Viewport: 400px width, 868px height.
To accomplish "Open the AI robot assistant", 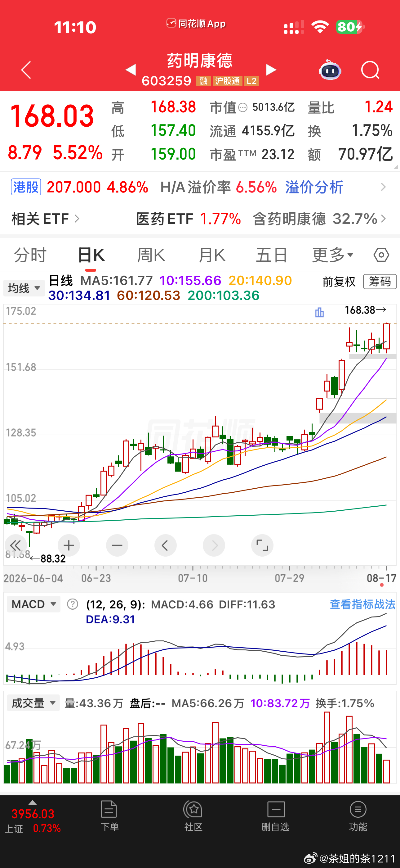I will pyautogui.click(x=330, y=70).
